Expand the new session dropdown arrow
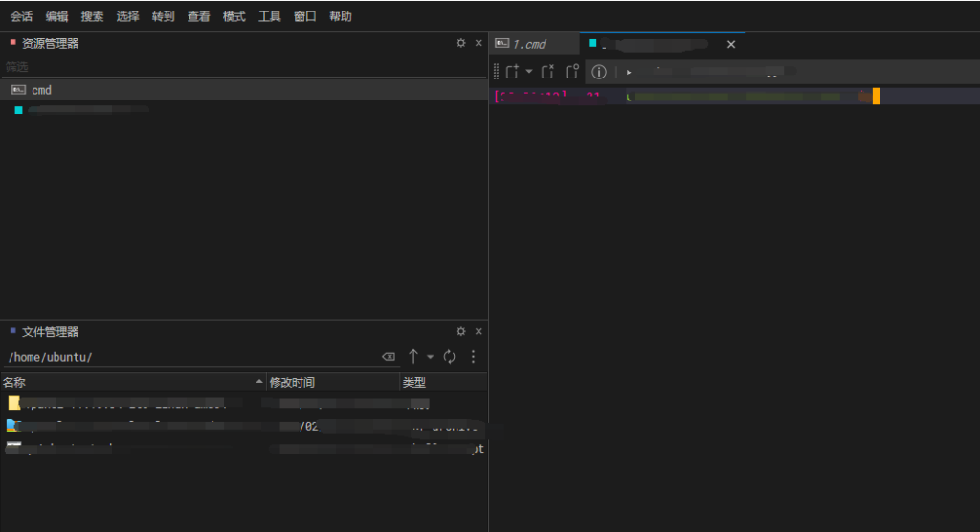The width and height of the screenshot is (980, 532). (529, 72)
